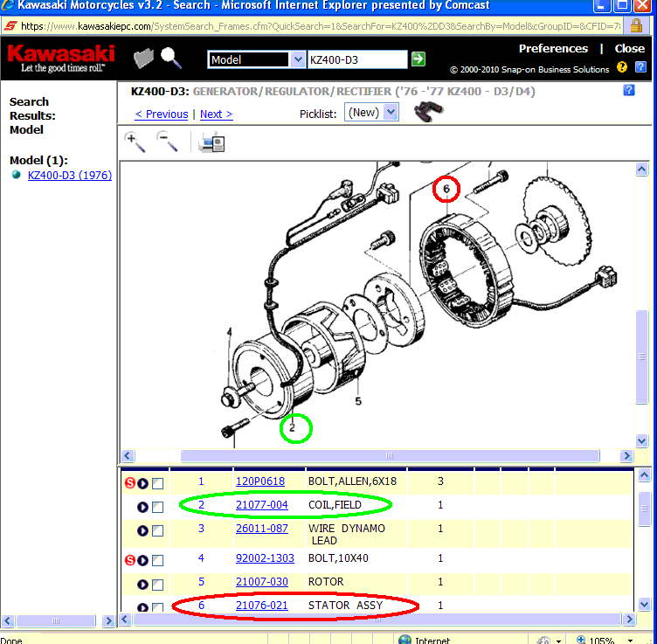The image size is (657, 644).
Task: Click the red S icon for BOLT,10X40
Action: click(130, 560)
